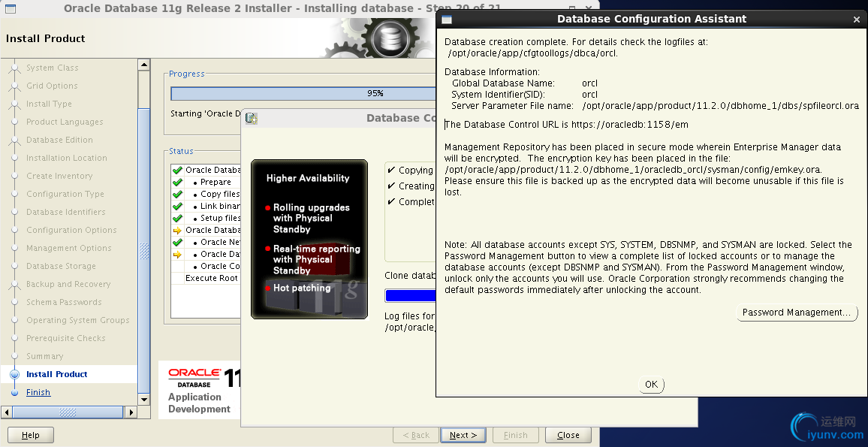The width and height of the screenshot is (868, 447).
Task: Click the blue clone database progress bar
Action: click(411, 296)
